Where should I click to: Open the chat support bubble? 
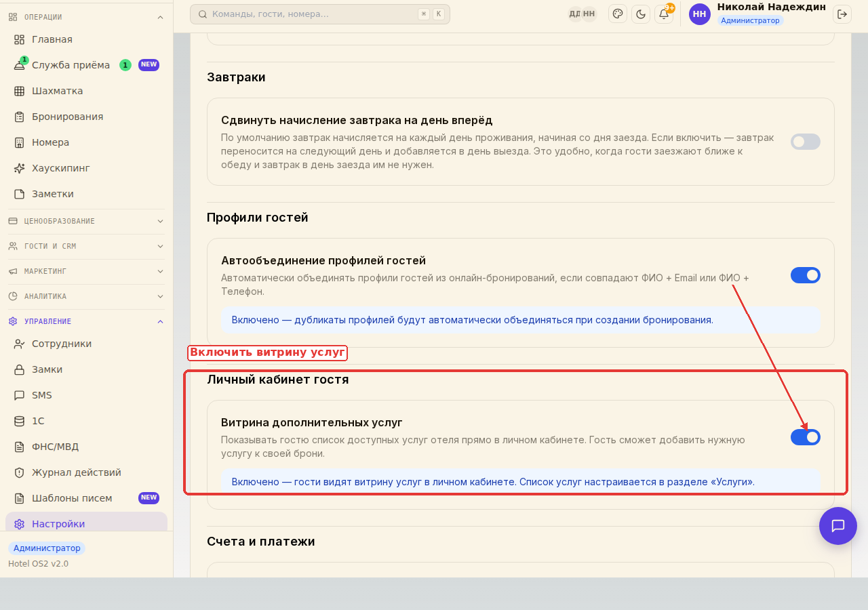(x=838, y=526)
